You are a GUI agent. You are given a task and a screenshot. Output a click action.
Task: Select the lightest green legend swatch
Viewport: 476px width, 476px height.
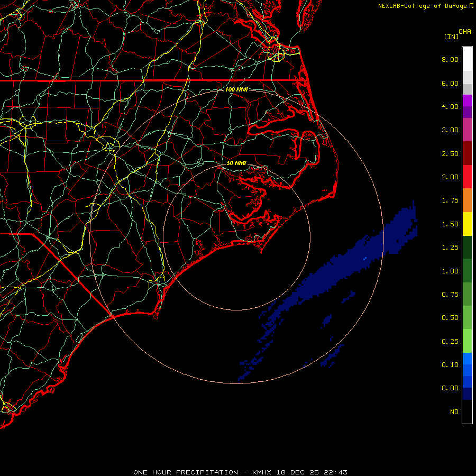coord(467,341)
